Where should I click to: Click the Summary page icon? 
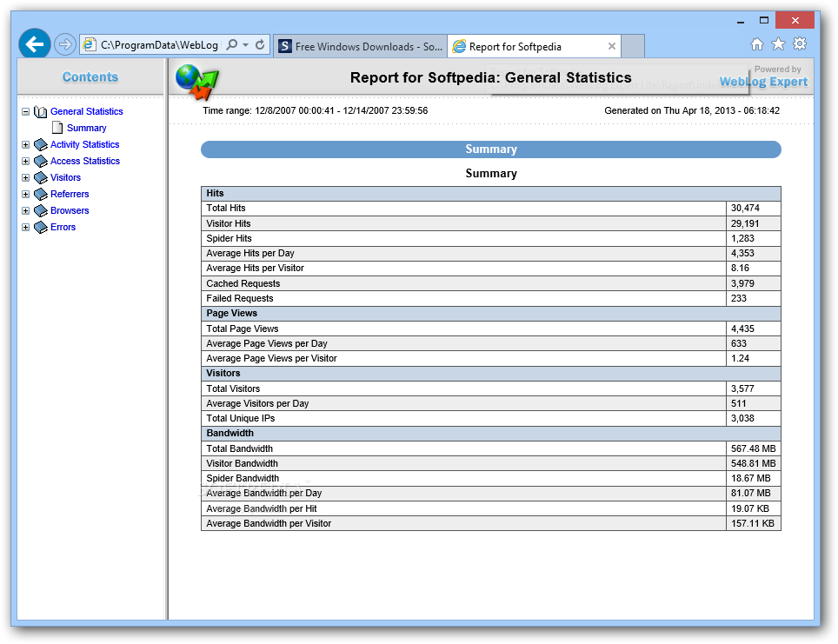click(x=57, y=128)
